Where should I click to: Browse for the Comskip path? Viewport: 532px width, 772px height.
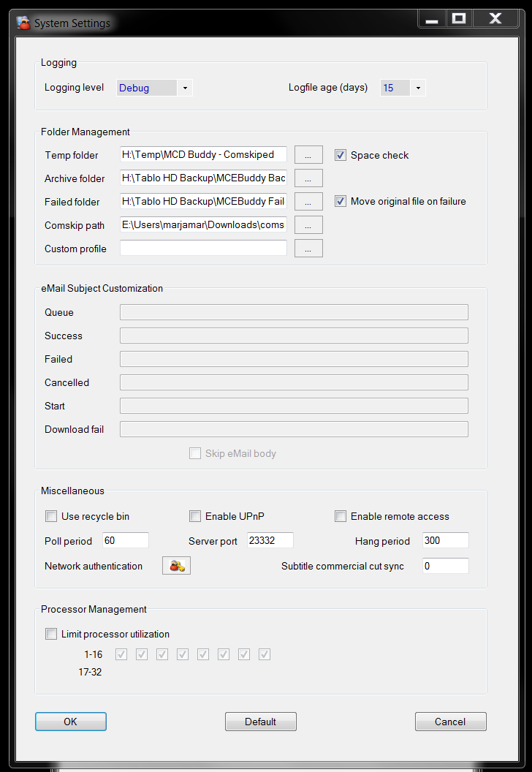click(308, 224)
